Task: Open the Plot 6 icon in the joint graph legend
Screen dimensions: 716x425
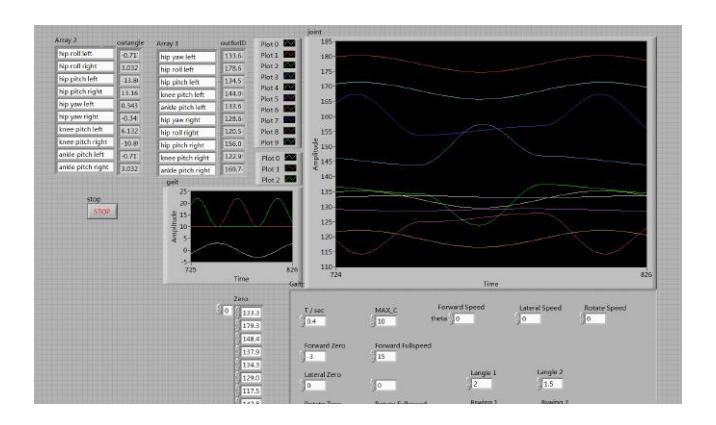Action: tap(289, 109)
